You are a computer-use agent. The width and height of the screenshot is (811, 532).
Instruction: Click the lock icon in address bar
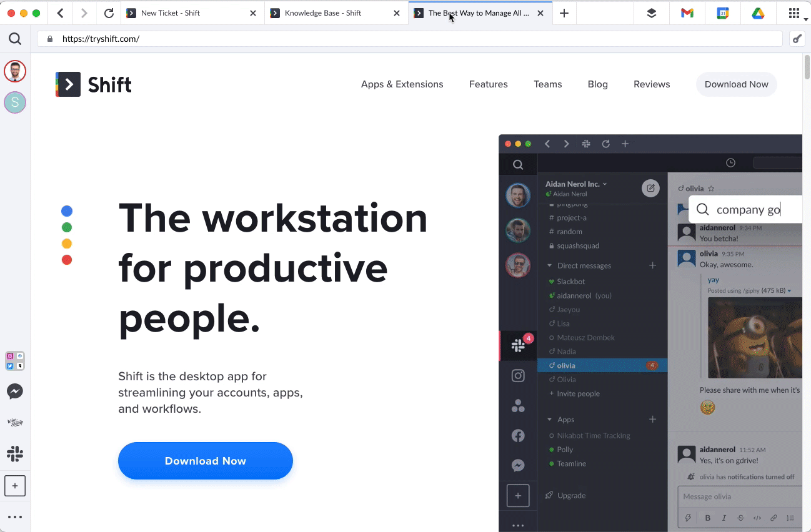coord(50,39)
